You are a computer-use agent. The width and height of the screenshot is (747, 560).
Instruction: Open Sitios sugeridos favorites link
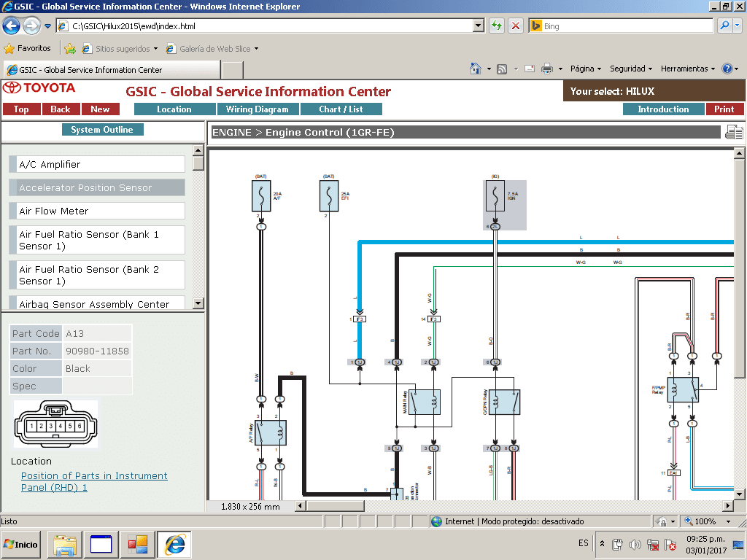(119, 49)
